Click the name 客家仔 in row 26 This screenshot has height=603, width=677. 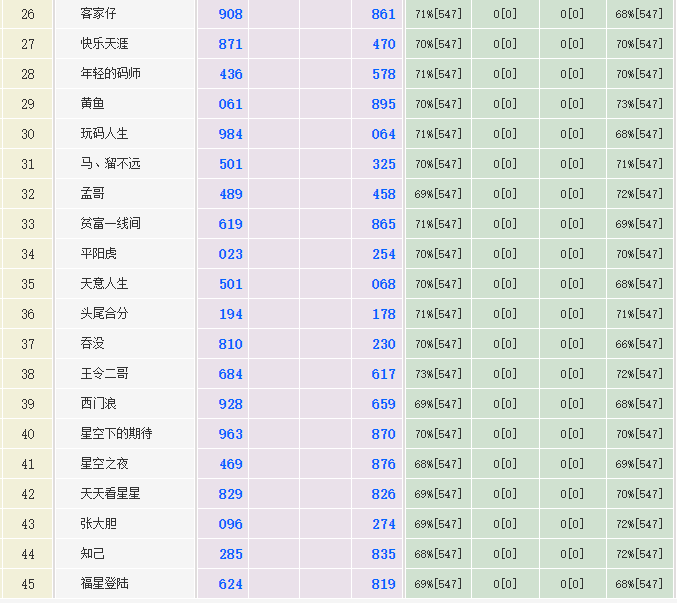point(99,14)
